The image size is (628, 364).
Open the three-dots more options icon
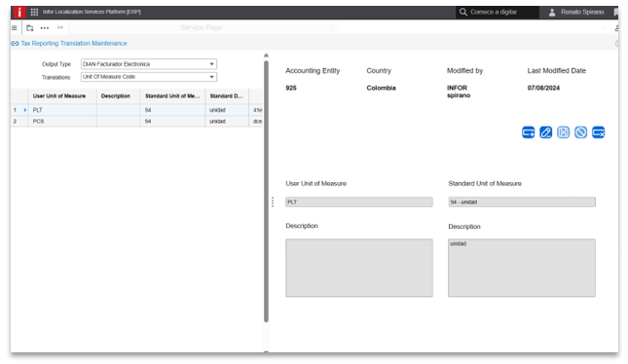pyautogui.click(x=45, y=28)
